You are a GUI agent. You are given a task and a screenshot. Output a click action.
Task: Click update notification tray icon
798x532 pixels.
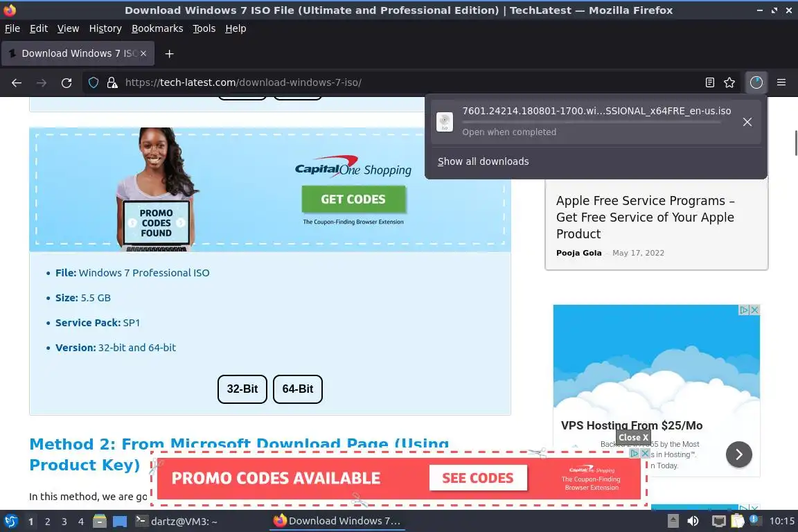(x=754, y=520)
